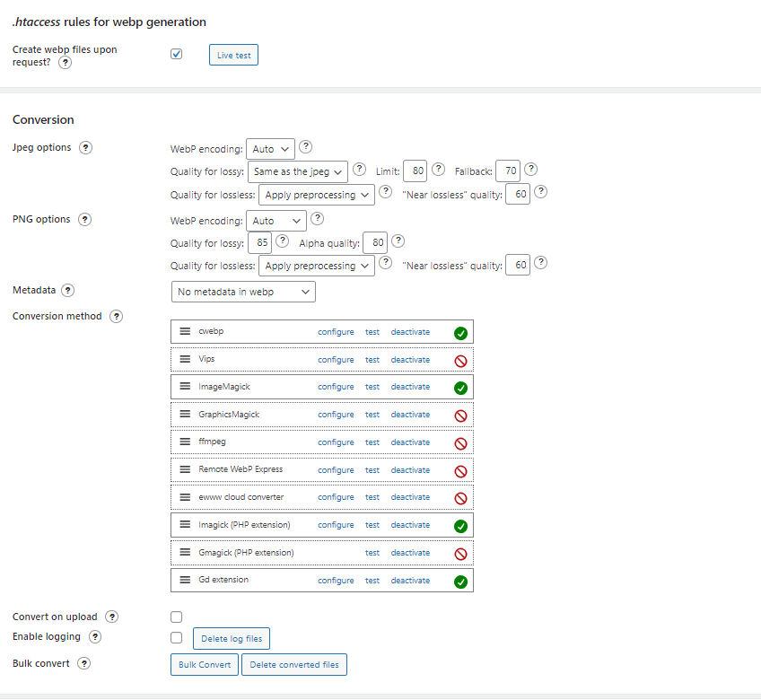Test the ewww cloud converter

point(372,497)
